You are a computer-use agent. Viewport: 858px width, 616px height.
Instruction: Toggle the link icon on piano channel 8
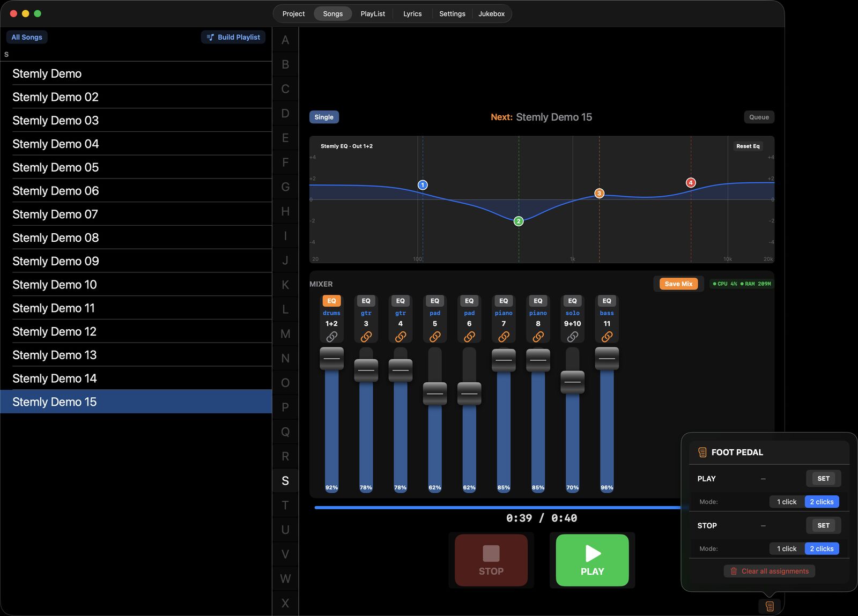point(538,337)
